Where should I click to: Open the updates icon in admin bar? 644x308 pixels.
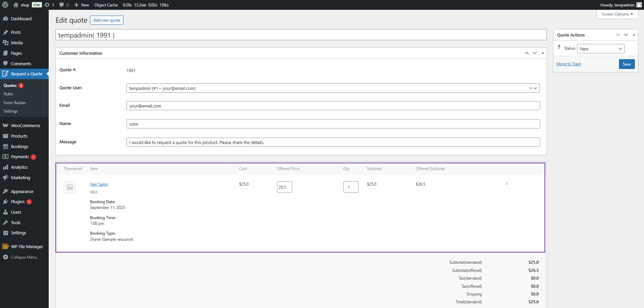tap(47, 5)
